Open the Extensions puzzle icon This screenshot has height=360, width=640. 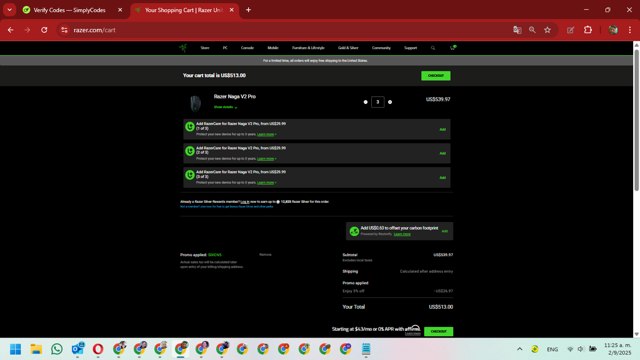coord(588,30)
